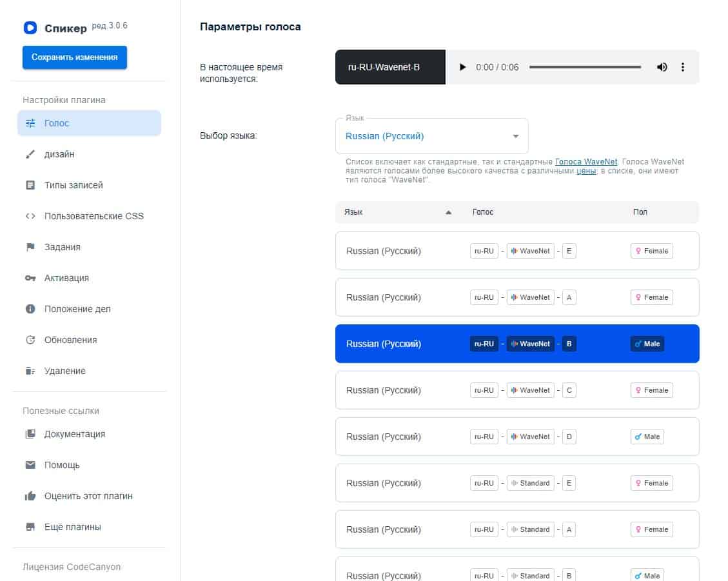
Task: Open the Выбор языка dropdown
Action: 432,136
